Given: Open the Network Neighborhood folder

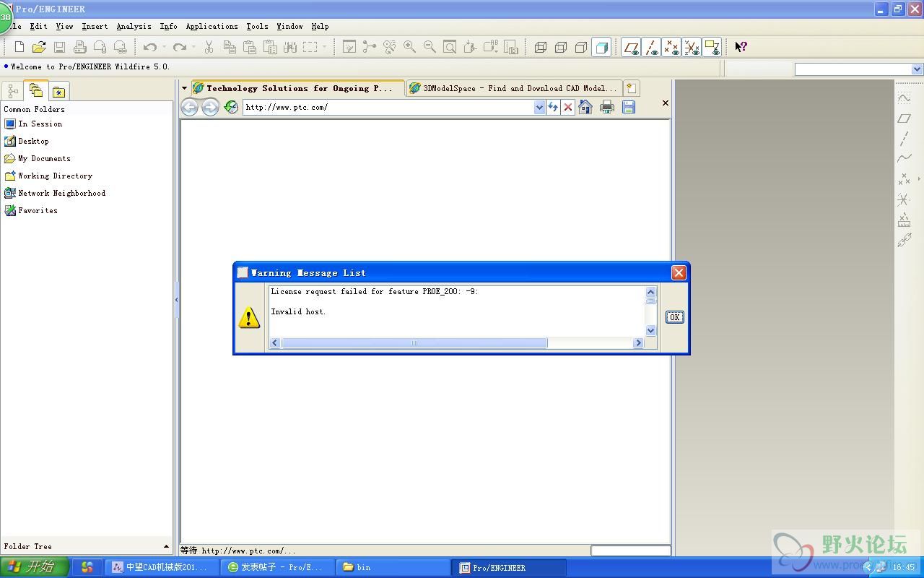Looking at the screenshot, I should coord(55,193).
